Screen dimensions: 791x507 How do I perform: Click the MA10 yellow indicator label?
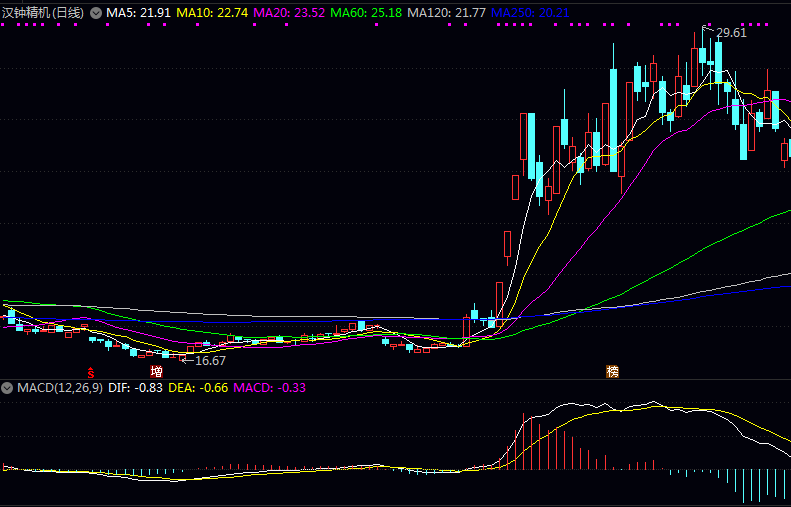coord(215,13)
